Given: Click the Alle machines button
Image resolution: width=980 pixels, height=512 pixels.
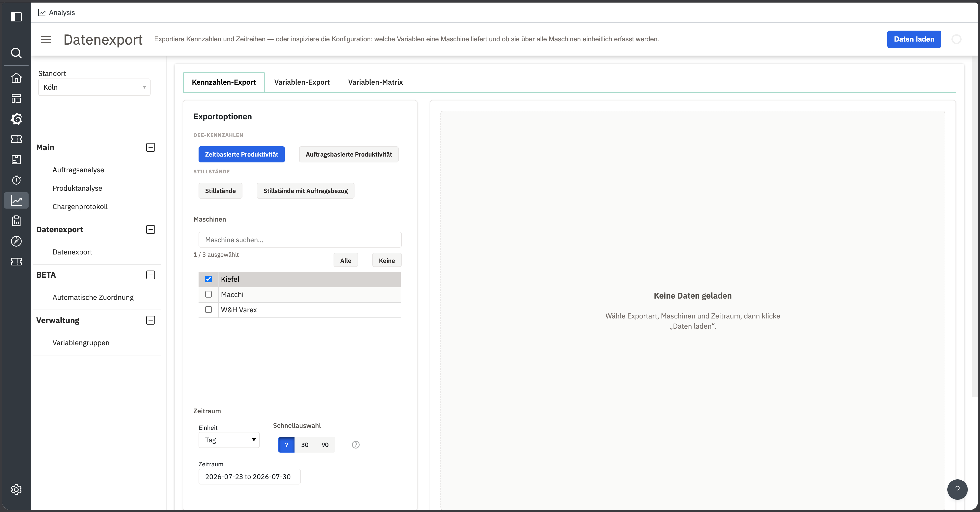Looking at the screenshot, I should click(346, 261).
